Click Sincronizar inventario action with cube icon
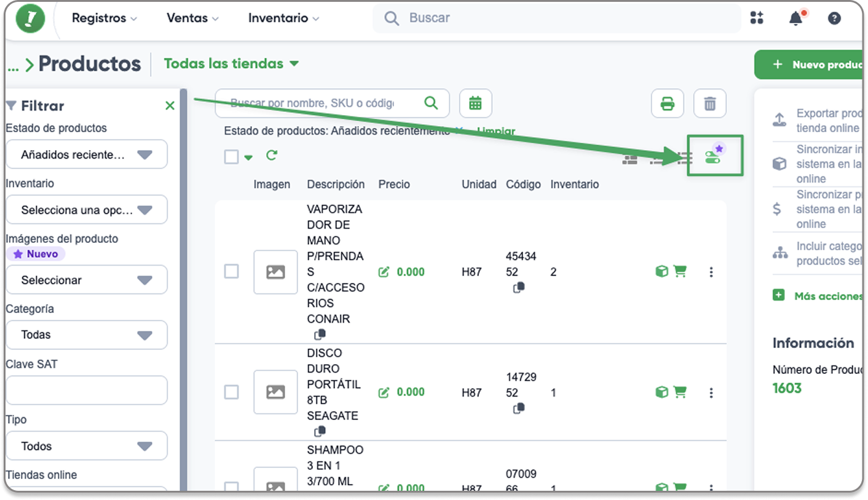 (x=818, y=164)
